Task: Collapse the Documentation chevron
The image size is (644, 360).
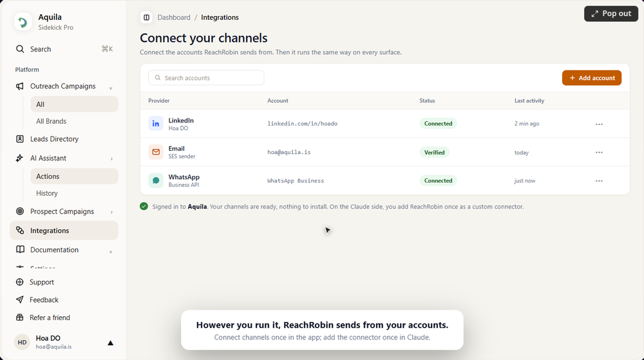Action: pos(111,251)
